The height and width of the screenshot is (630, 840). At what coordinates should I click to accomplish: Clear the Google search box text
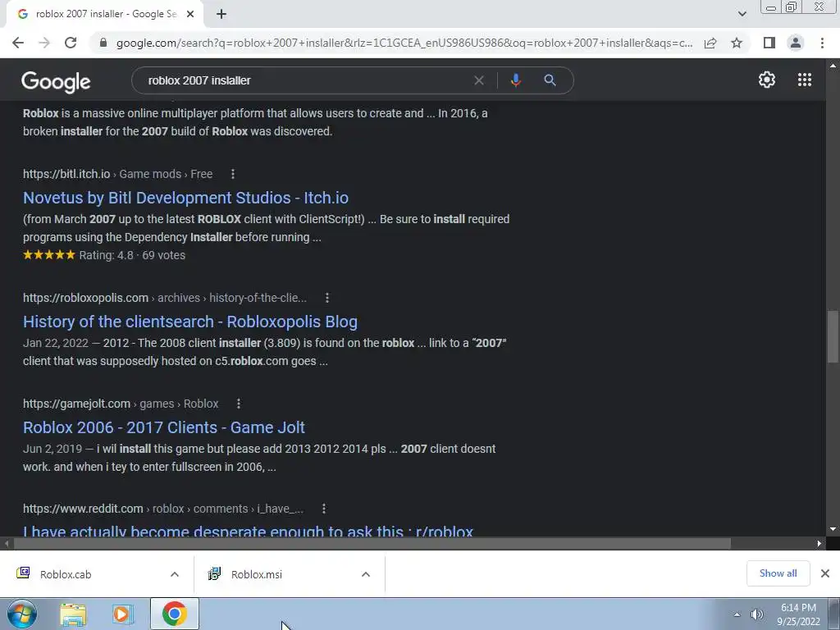tap(479, 80)
